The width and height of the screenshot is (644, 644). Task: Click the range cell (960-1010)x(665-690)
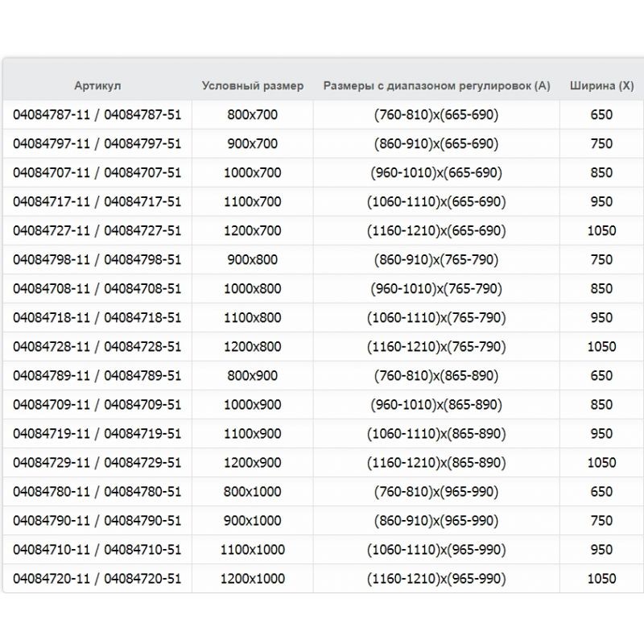pyautogui.click(x=436, y=172)
